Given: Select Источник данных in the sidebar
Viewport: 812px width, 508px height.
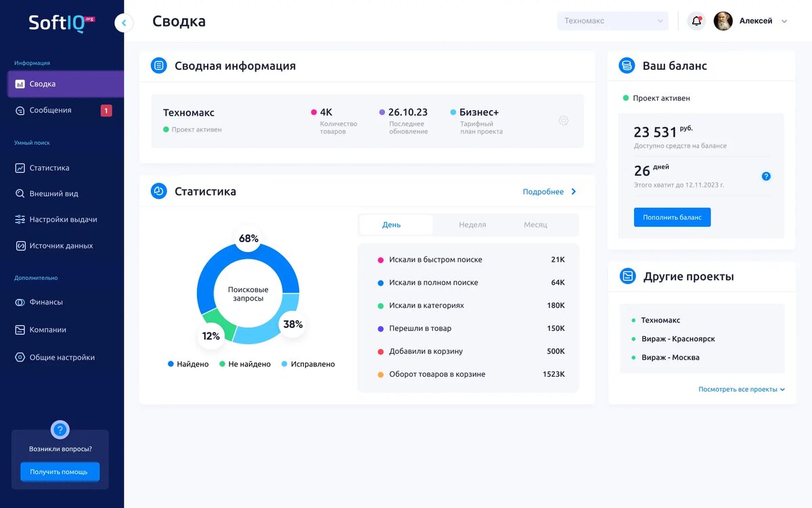Looking at the screenshot, I should point(64,245).
